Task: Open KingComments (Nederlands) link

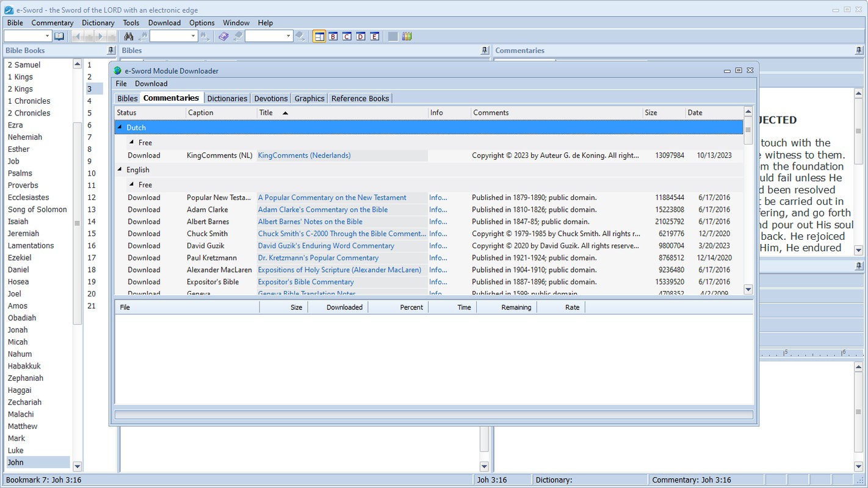Action: pyautogui.click(x=304, y=156)
